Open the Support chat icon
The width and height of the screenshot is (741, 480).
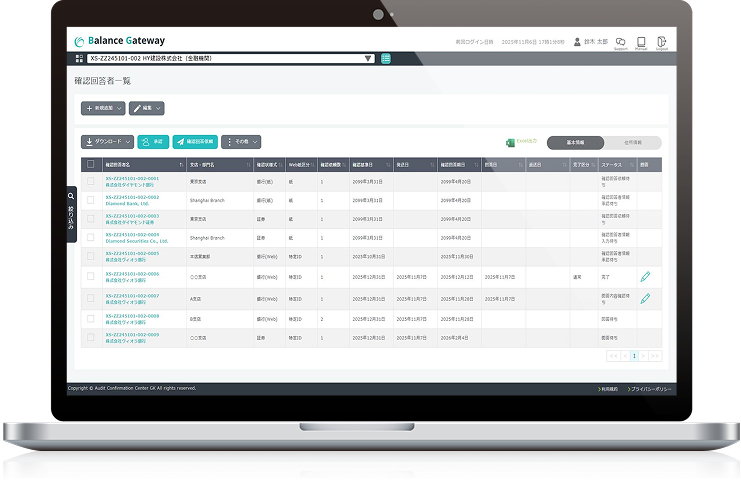[620, 41]
